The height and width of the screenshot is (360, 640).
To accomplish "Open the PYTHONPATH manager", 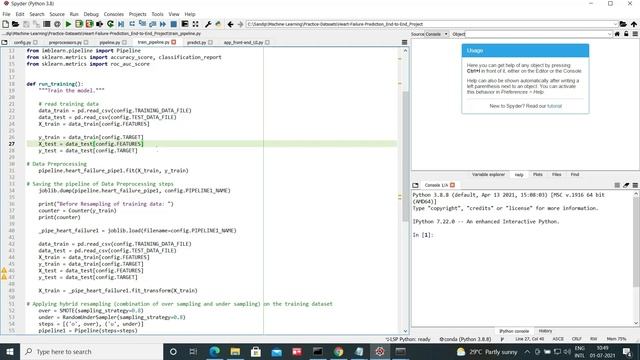I will tap(218, 24).
